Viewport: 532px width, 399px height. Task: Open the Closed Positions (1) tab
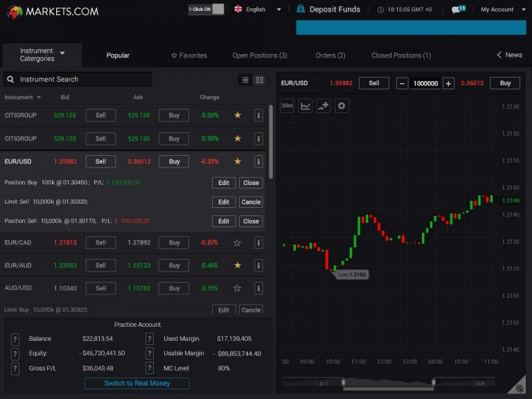coord(401,55)
